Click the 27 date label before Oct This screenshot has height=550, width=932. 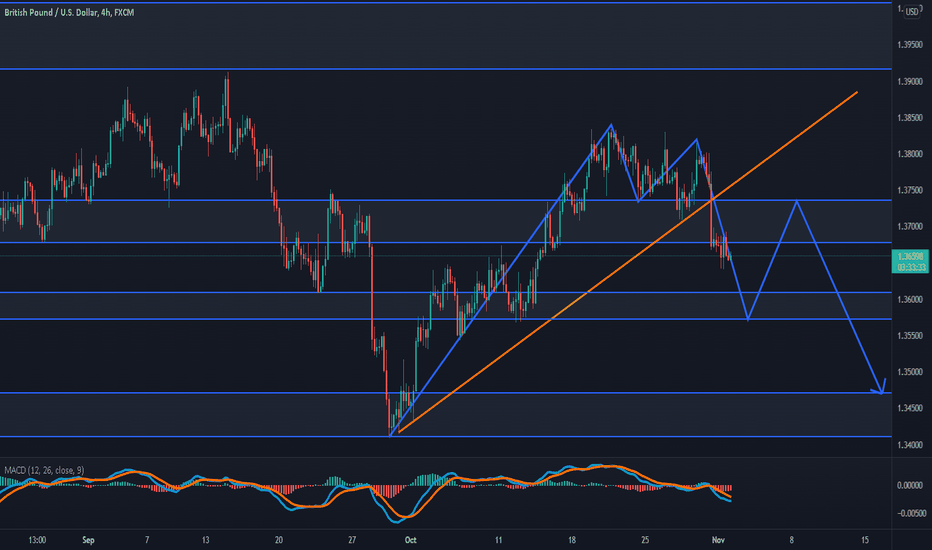352,540
